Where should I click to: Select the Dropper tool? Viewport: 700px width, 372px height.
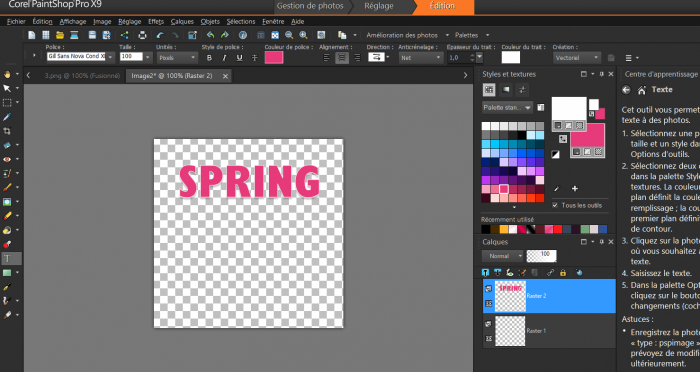click(7, 117)
